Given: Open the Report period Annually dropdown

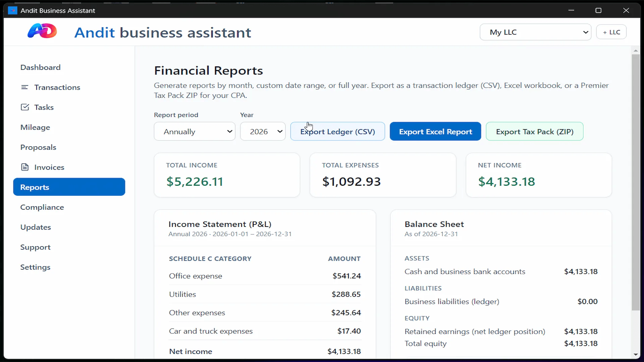Looking at the screenshot, I should click(195, 131).
